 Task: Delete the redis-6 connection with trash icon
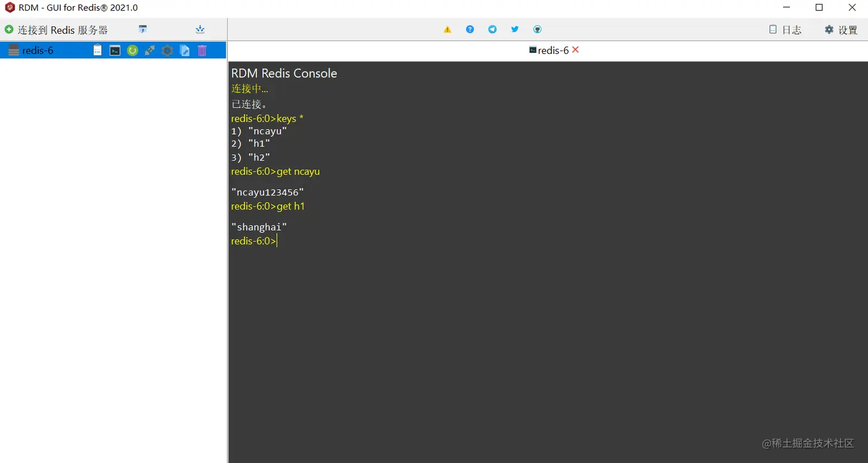click(x=202, y=50)
